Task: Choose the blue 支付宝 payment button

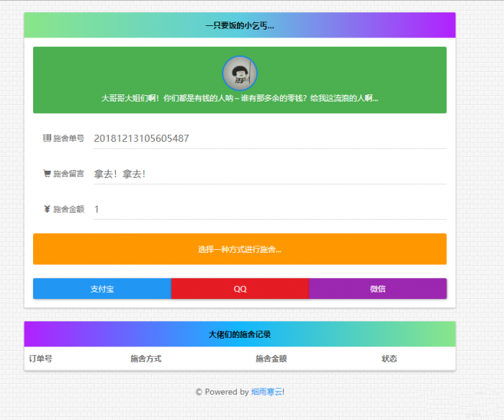Action: pyautogui.click(x=102, y=289)
